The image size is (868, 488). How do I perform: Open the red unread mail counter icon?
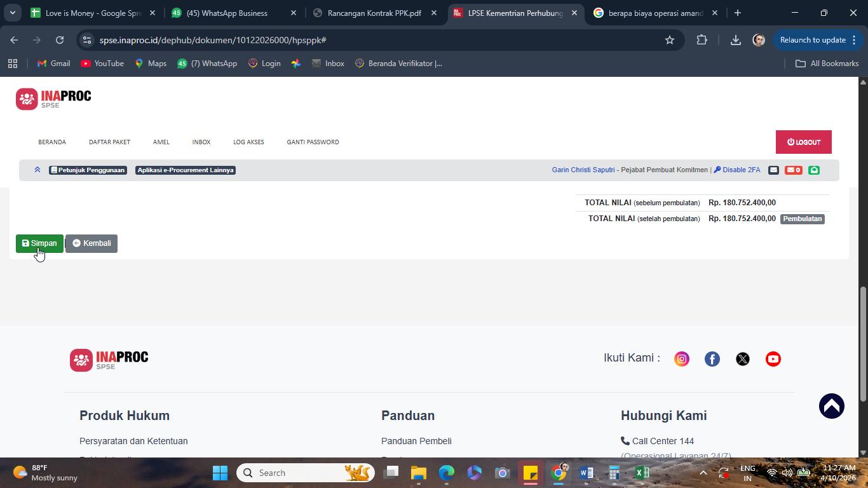(x=793, y=170)
